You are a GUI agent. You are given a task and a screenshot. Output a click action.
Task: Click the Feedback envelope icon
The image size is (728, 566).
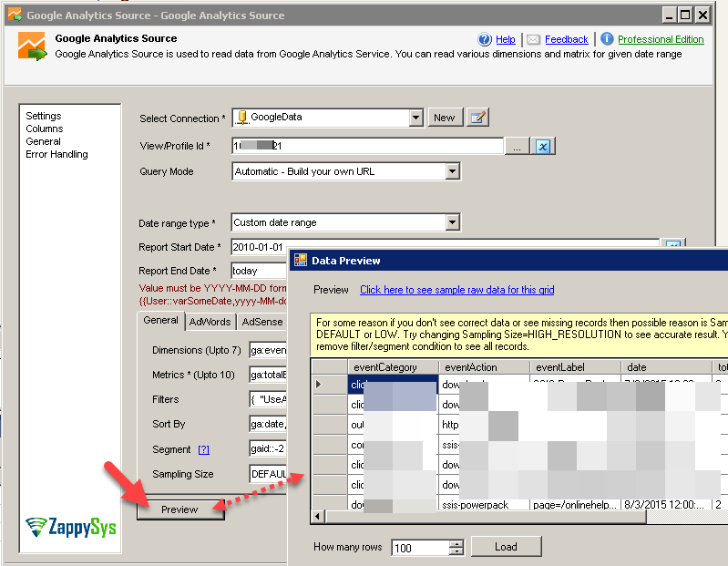click(533, 39)
